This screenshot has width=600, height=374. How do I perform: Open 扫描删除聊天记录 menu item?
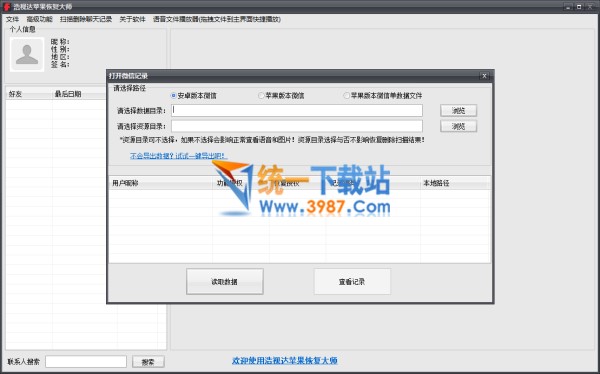coord(86,19)
